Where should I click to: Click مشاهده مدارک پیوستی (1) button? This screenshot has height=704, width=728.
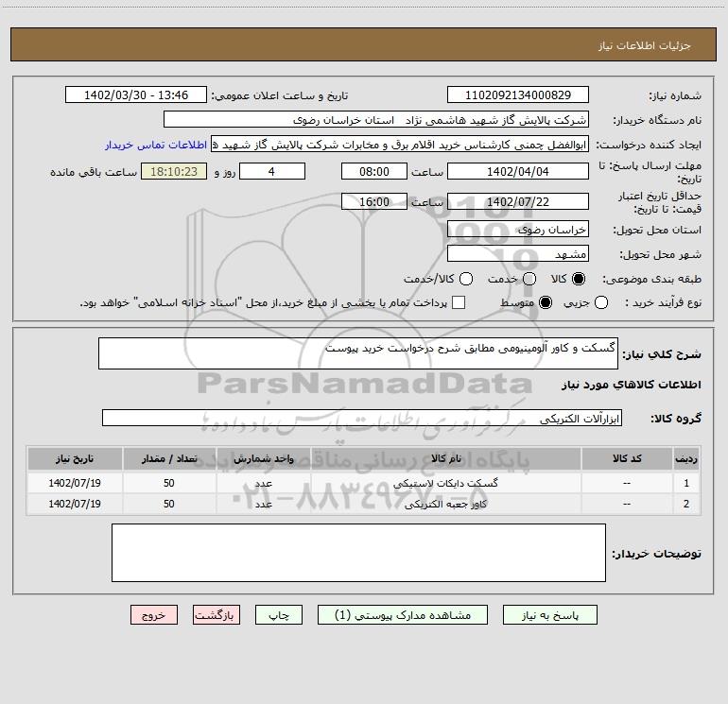coord(403,615)
